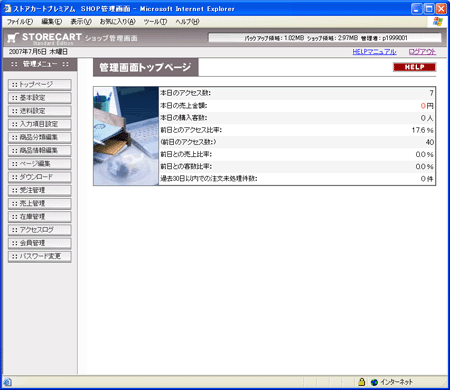Click the 管理画面トップページ heading
The image size is (450, 390).
pos(145,67)
